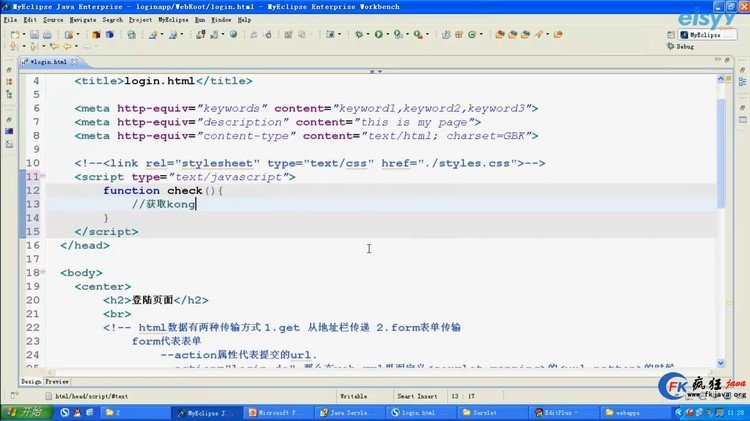Click the green Run toolbar button

[379, 34]
